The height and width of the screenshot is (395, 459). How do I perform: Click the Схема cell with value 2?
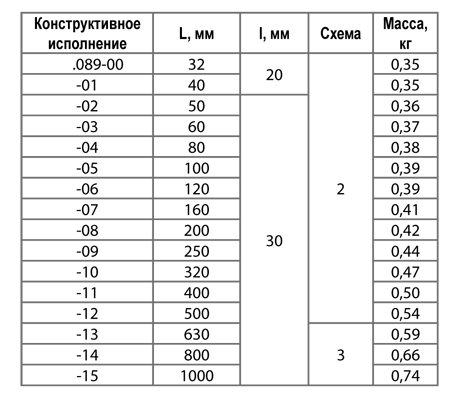coord(341,188)
